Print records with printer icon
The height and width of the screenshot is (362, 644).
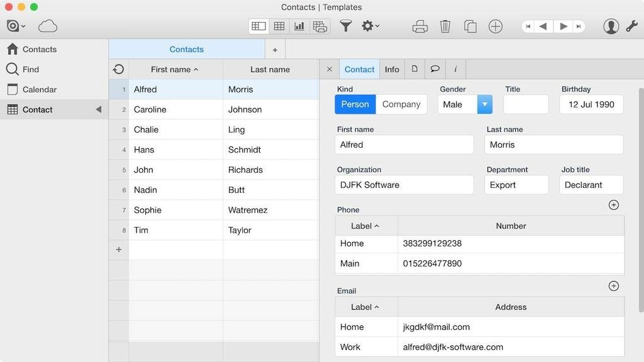tap(419, 26)
